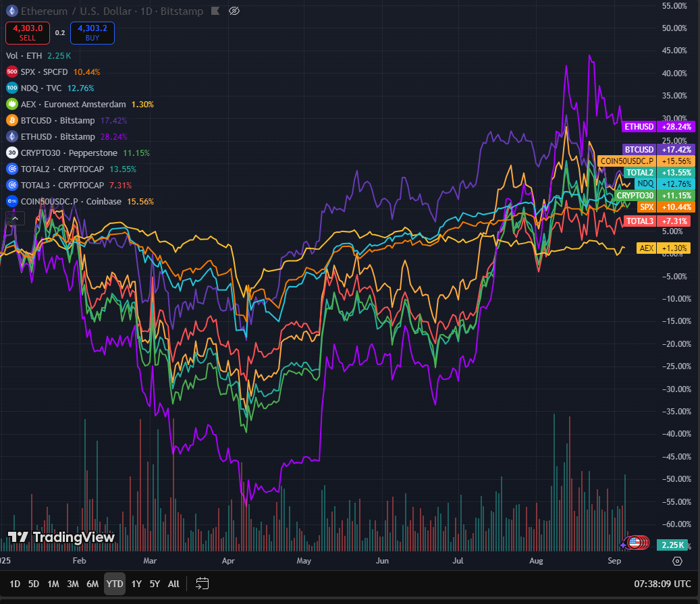The width and height of the screenshot is (700, 604).
Task: Click the BTCUSD orange Bitcoin icon
Action: tap(12, 121)
